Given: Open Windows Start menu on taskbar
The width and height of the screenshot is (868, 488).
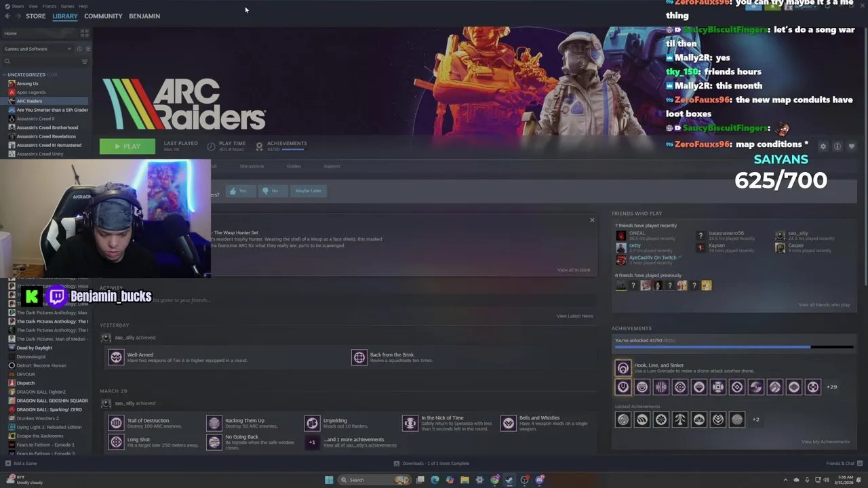Looking at the screenshot, I should [329, 480].
